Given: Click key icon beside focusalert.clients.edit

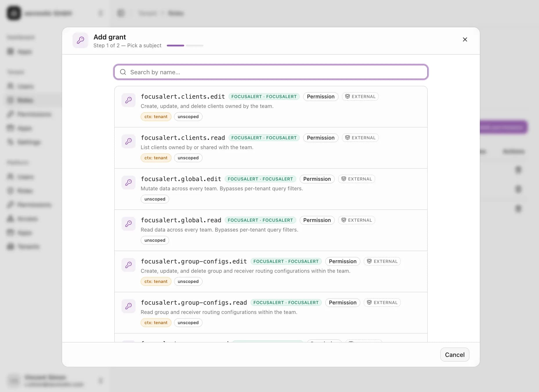Looking at the screenshot, I should (129, 100).
